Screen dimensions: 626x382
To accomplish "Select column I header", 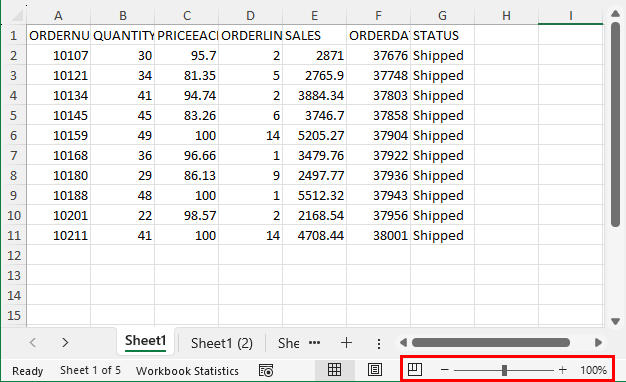I will pyautogui.click(x=571, y=16).
